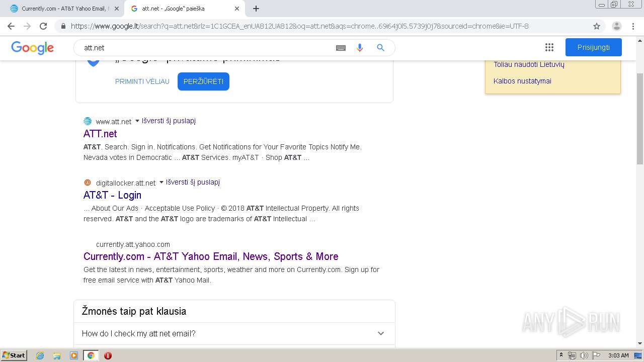Click the page vertical scrollbar thumb
Screen dimensions: 644x362
coord(640,118)
